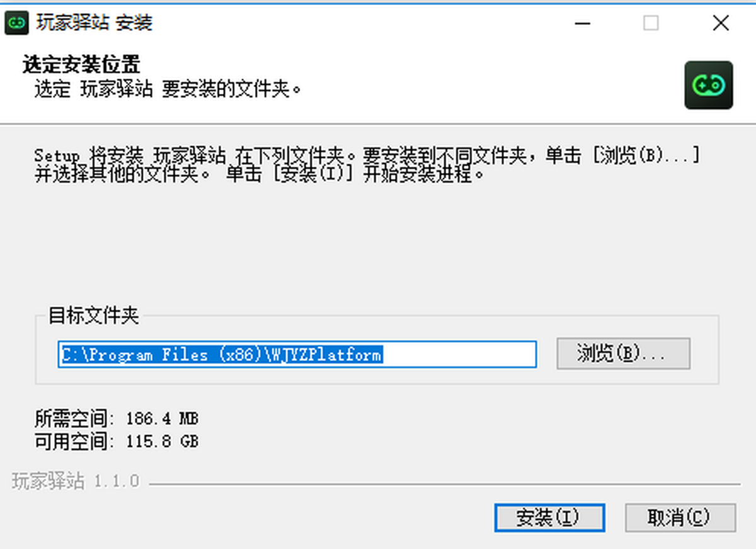Click the greyed-out maximize window button

pyautogui.click(x=651, y=24)
